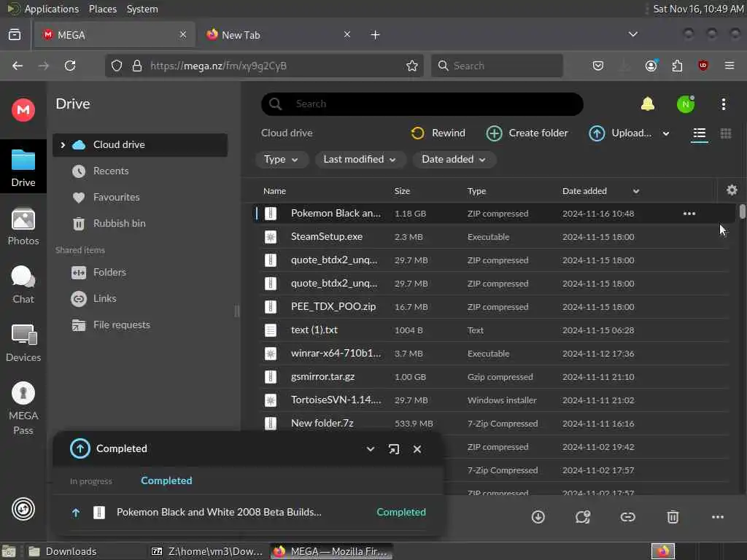The image size is (747, 560).
Task: Open the System menu
Action: [142, 9]
